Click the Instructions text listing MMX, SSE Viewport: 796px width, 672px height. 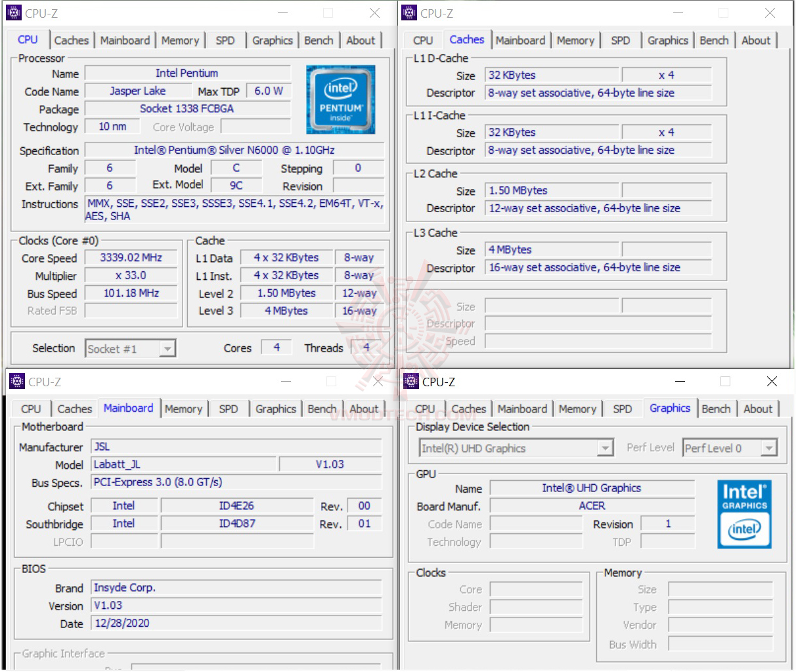(x=234, y=210)
